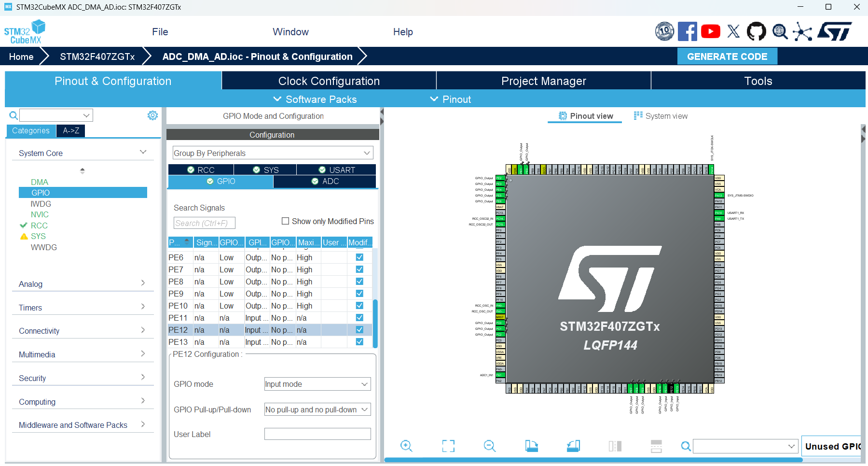
Task: Open the settings gear next to search
Action: (152, 115)
